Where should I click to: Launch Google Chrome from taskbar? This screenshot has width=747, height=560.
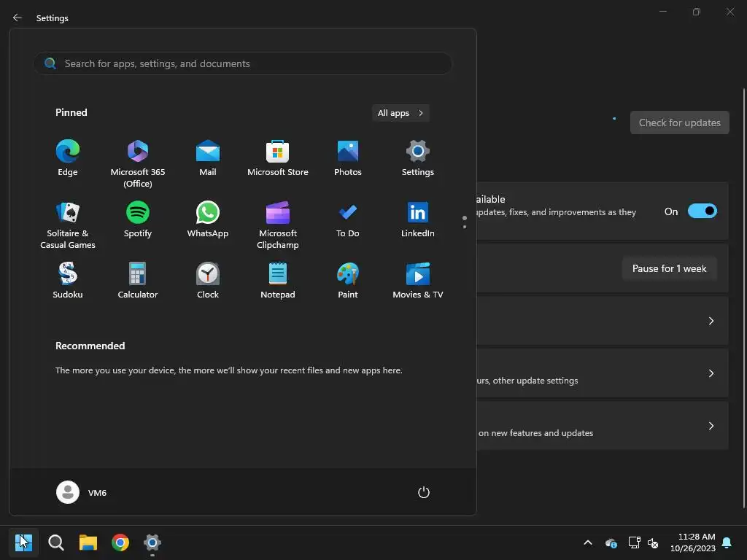[x=120, y=542]
